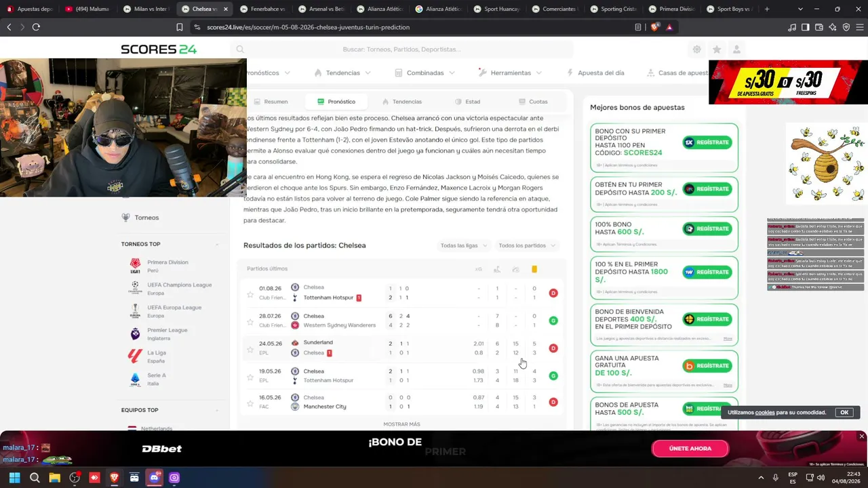Viewport: 868px width, 488px height.
Task: Go back with the browser back arrow
Action: coord(9,27)
